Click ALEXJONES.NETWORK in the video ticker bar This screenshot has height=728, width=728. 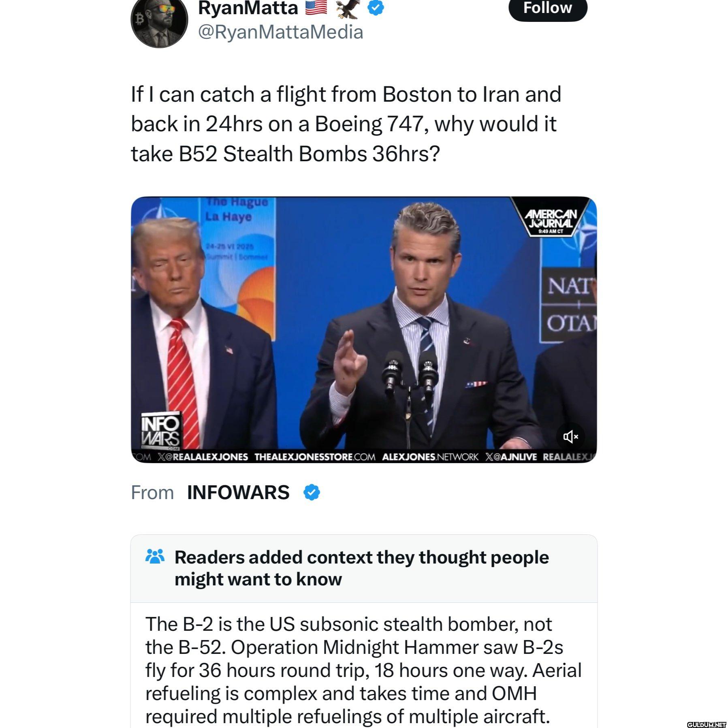click(430, 457)
